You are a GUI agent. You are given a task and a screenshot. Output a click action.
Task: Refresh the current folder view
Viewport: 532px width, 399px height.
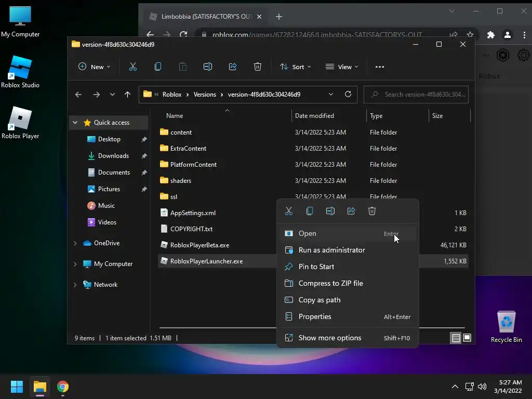(x=348, y=95)
